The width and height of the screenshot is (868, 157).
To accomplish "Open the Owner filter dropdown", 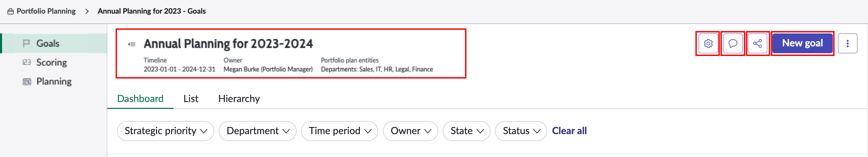I will tap(411, 131).
